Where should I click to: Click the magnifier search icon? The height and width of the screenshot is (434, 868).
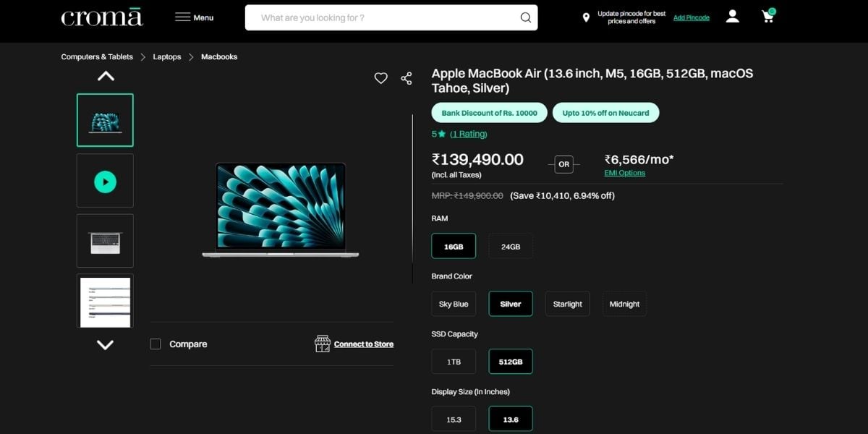coord(526,17)
